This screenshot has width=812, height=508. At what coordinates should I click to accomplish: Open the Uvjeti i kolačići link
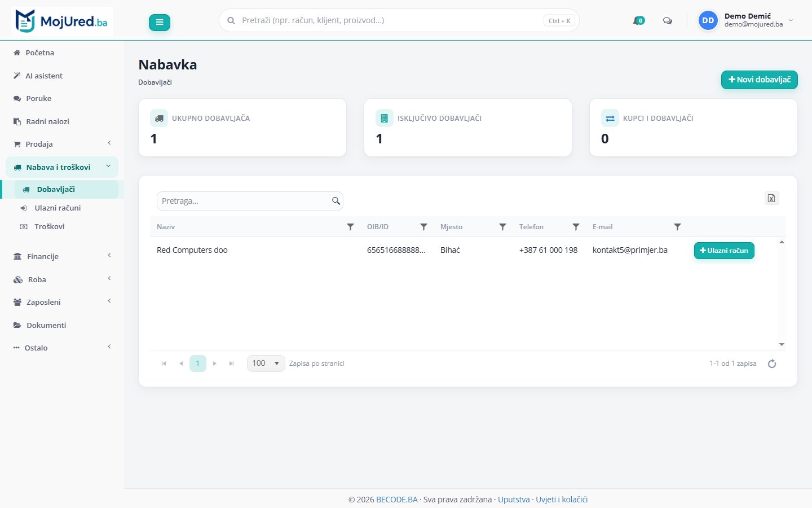562,500
